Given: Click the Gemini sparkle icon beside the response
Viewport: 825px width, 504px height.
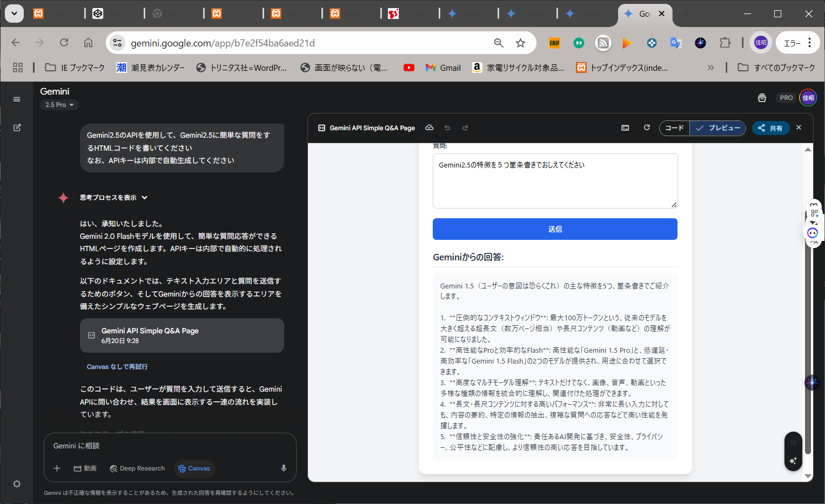Looking at the screenshot, I should click(x=63, y=198).
